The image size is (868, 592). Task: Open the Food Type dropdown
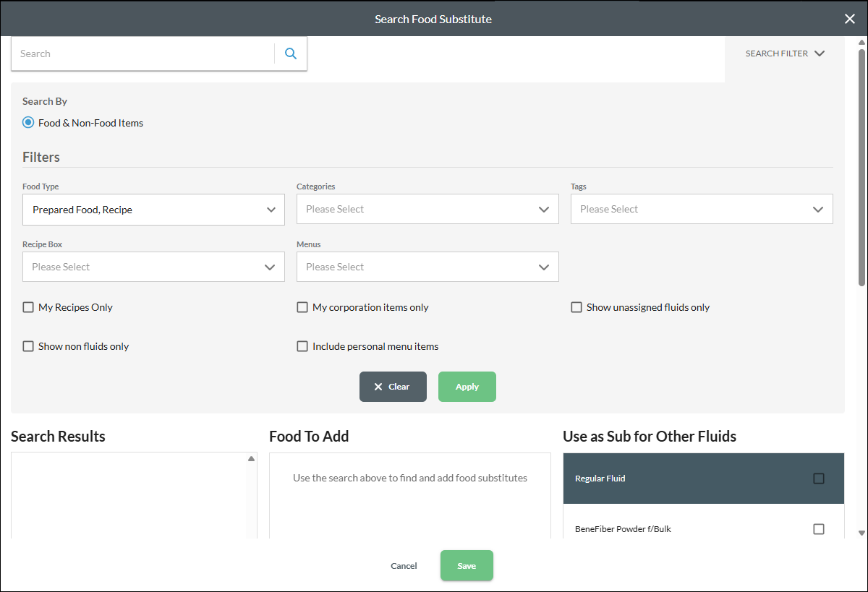[153, 210]
